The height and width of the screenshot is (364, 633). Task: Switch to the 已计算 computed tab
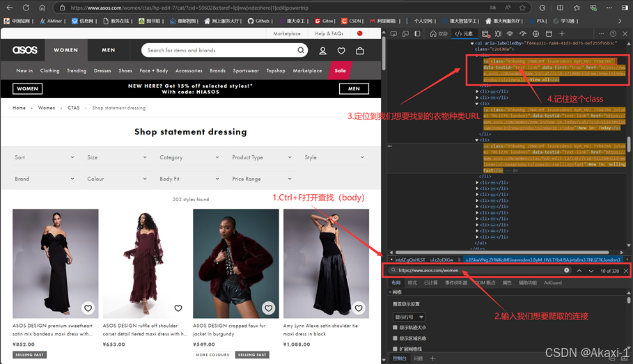click(x=431, y=283)
